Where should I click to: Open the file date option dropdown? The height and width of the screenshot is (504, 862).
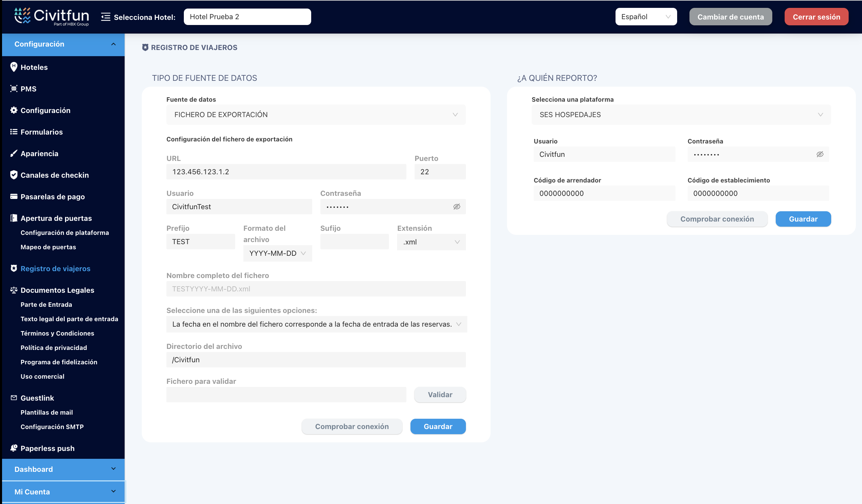tap(317, 324)
